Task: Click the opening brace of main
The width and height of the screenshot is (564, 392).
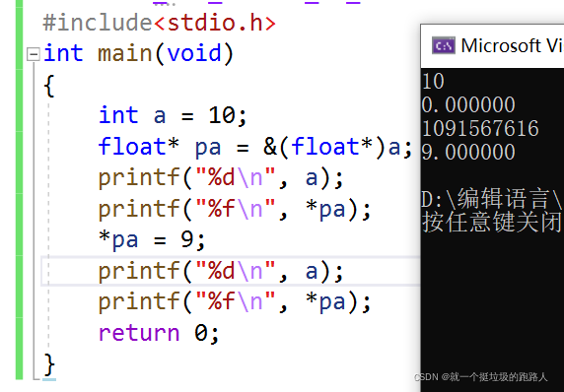Action: click(49, 86)
